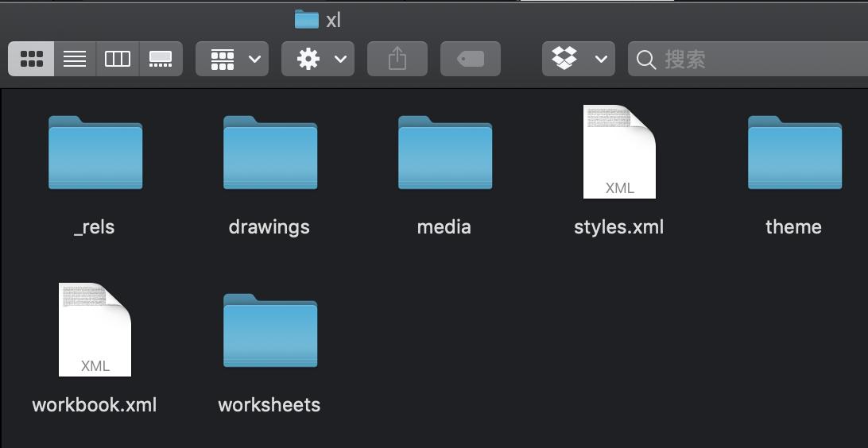Image resolution: width=868 pixels, height=448 pixels.
Task: Switch to column view mode
Action: 118,60
